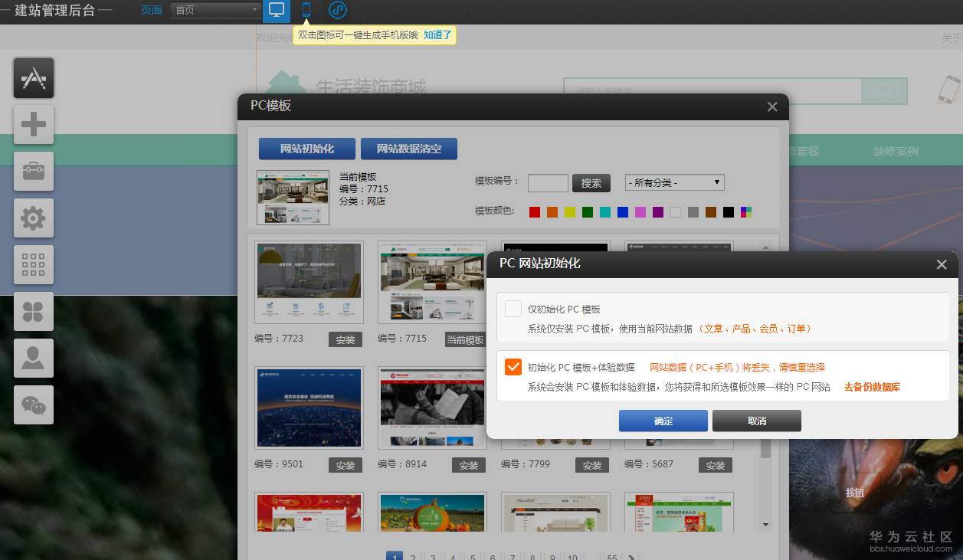
Task: Click the 模板编号 input field
Action: [x=548, y=183]
